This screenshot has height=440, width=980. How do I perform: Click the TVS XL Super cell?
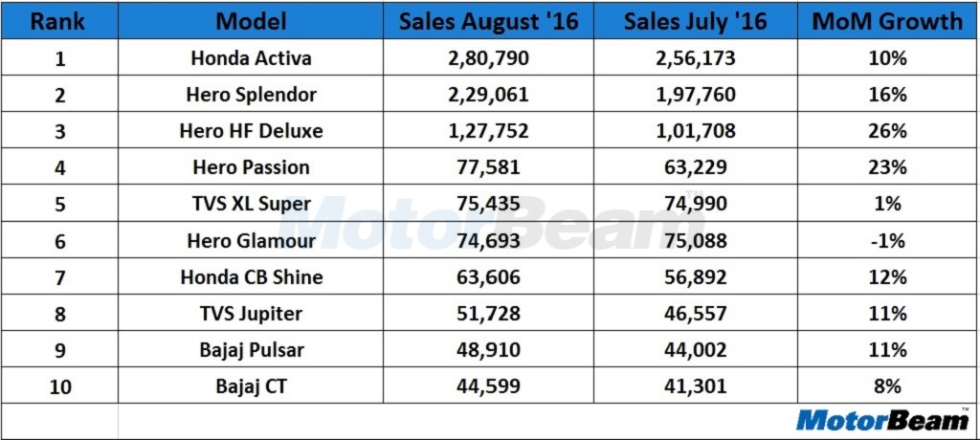pos(251,204)
